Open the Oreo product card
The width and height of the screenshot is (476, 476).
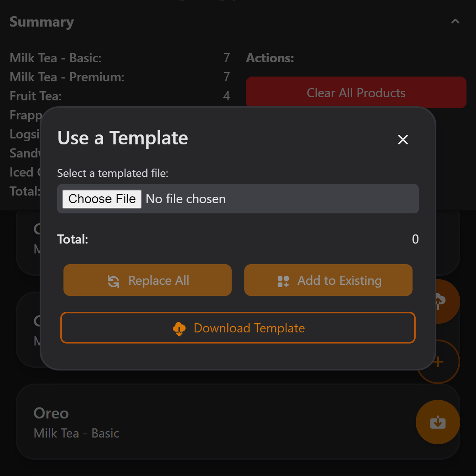tap(198, 422)
